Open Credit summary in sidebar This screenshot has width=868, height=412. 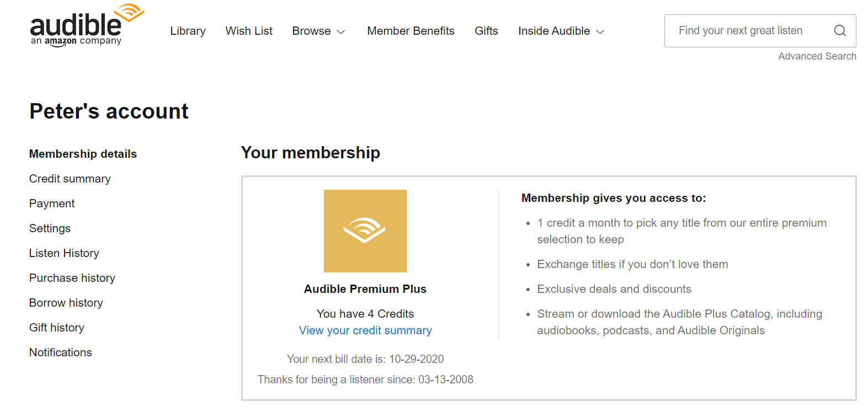click(70, 179)
